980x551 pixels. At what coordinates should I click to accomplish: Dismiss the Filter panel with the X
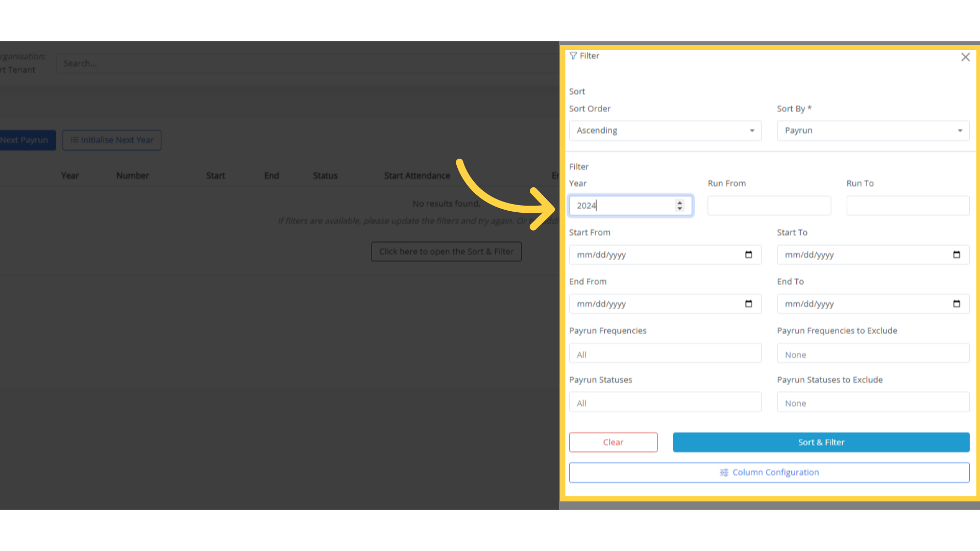(x=965, y=57)
